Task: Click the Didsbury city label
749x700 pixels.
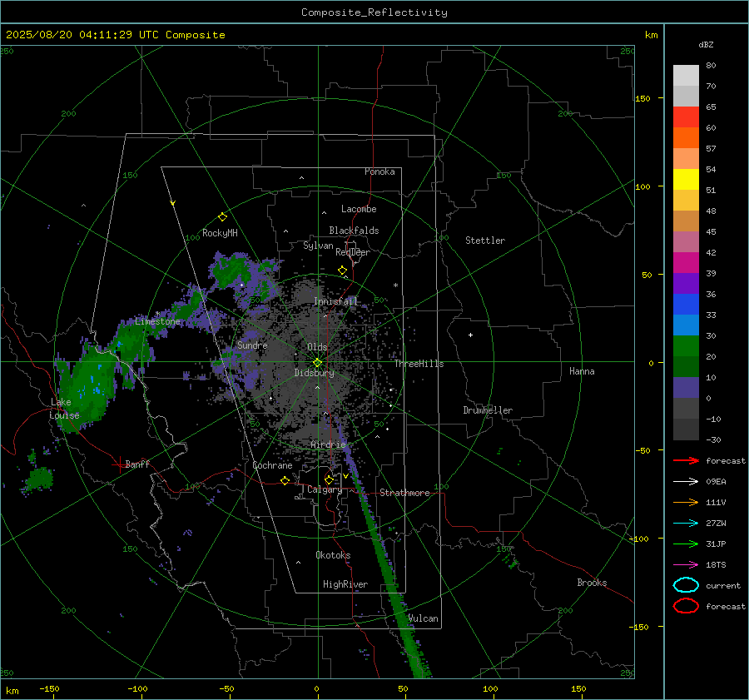Action: [x=314, y=373]
